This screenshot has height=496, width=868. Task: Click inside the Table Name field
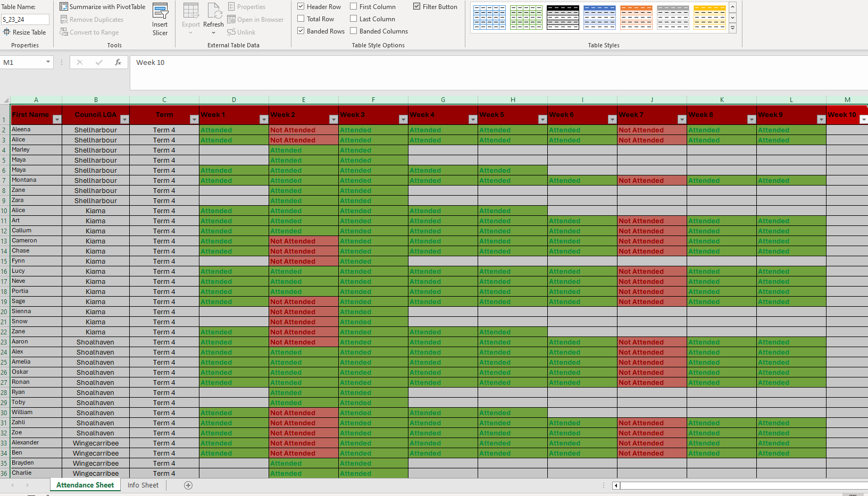click(x=25, y=19)
